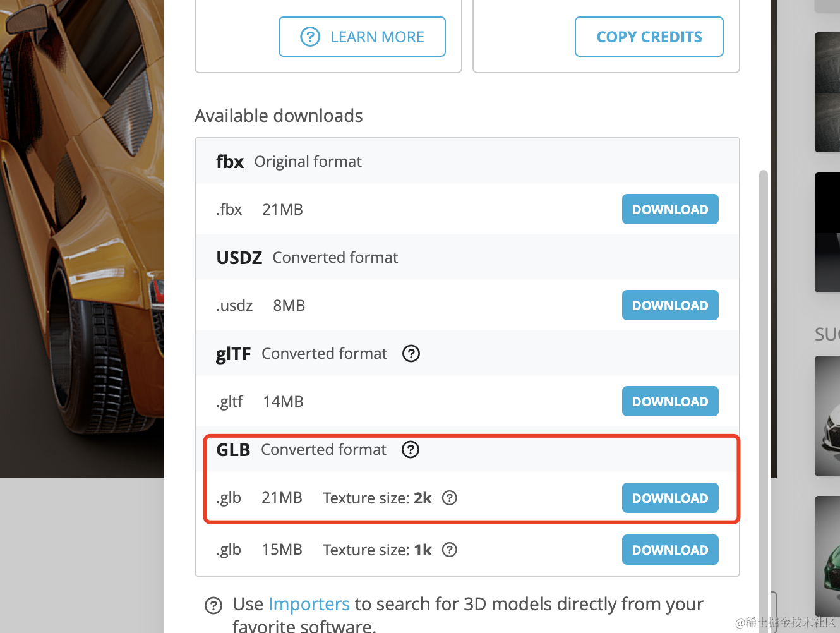
Task: Download the .gltf 14MB file
Action: [670, 401]
